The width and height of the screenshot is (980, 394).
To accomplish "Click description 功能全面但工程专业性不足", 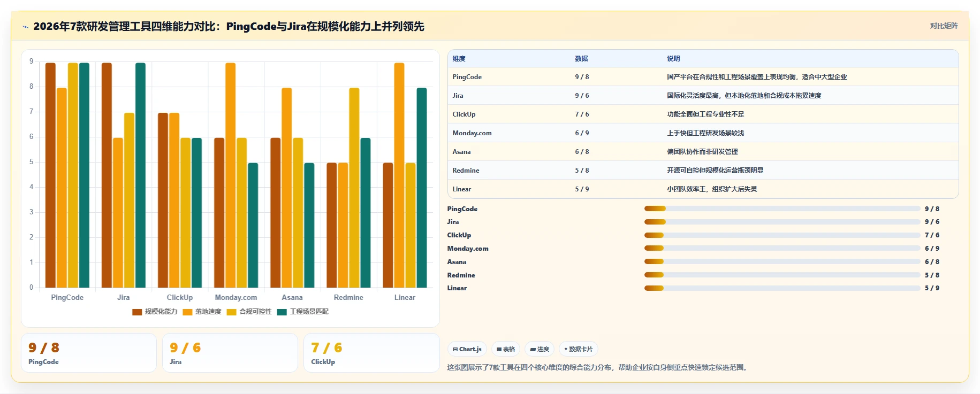I will pos(705,114).
